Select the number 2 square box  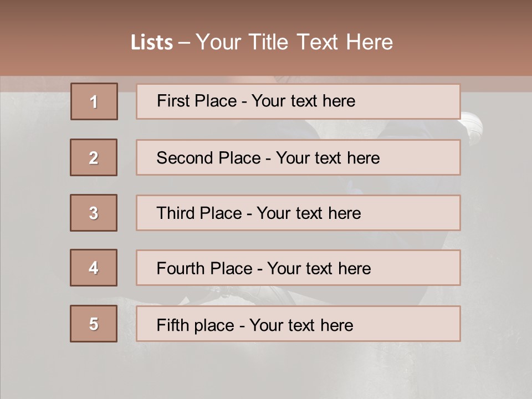coord(94,157)
